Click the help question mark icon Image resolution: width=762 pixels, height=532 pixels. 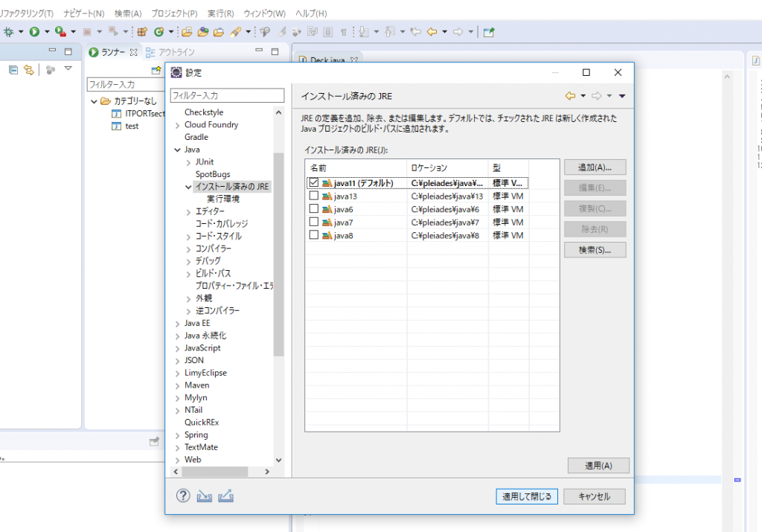point(183,496)
